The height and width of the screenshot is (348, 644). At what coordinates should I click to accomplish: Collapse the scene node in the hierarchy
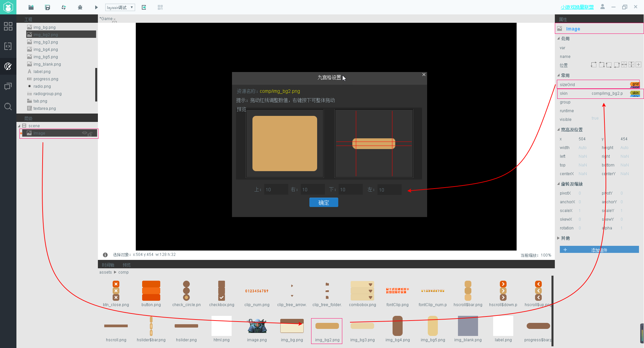tap(19, 126)
